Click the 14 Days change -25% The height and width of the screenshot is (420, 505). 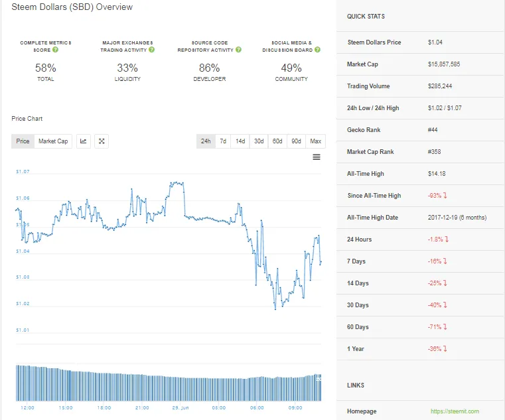tap(437, 283)
